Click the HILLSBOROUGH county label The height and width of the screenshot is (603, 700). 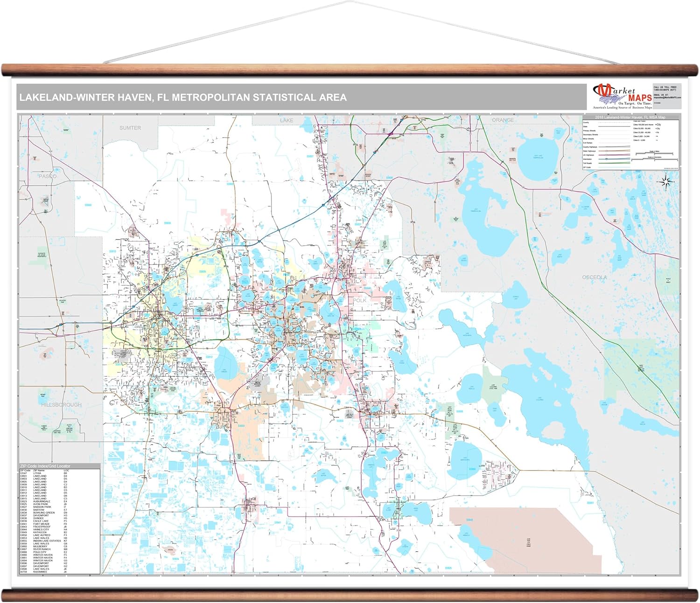tap(61, 405)
